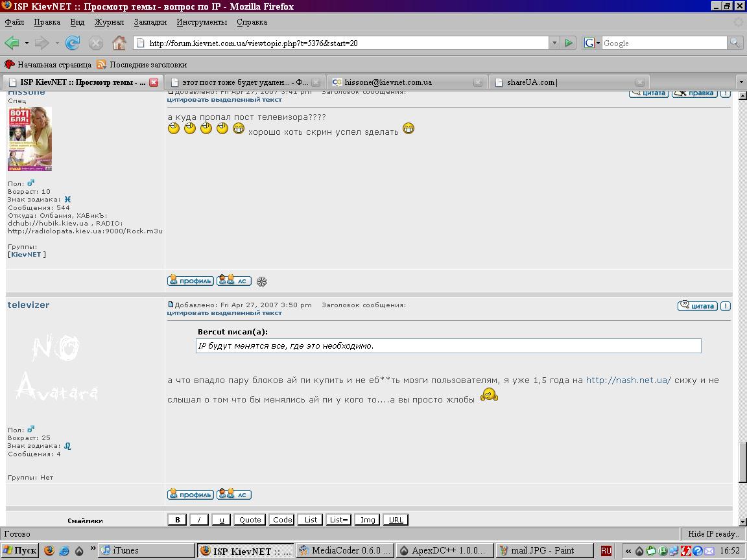Viewport: 747px width, 560px height.
Task: Click the search magnifier icon
Action: tap(735, 43)
